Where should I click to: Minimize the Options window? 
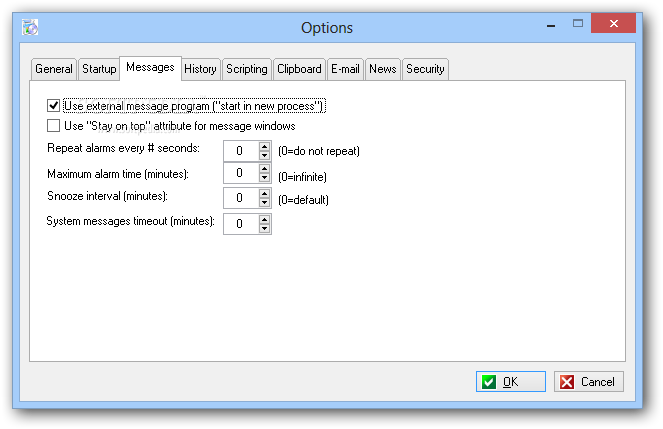(x=551, y=25)
